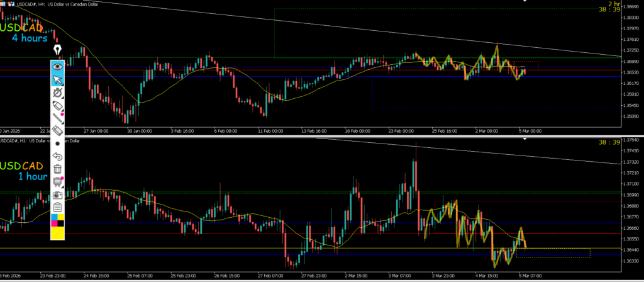This screenshot has width=644, height=282.
Task: Select the crossed-out pencil tool
Action: click(58, 92)
